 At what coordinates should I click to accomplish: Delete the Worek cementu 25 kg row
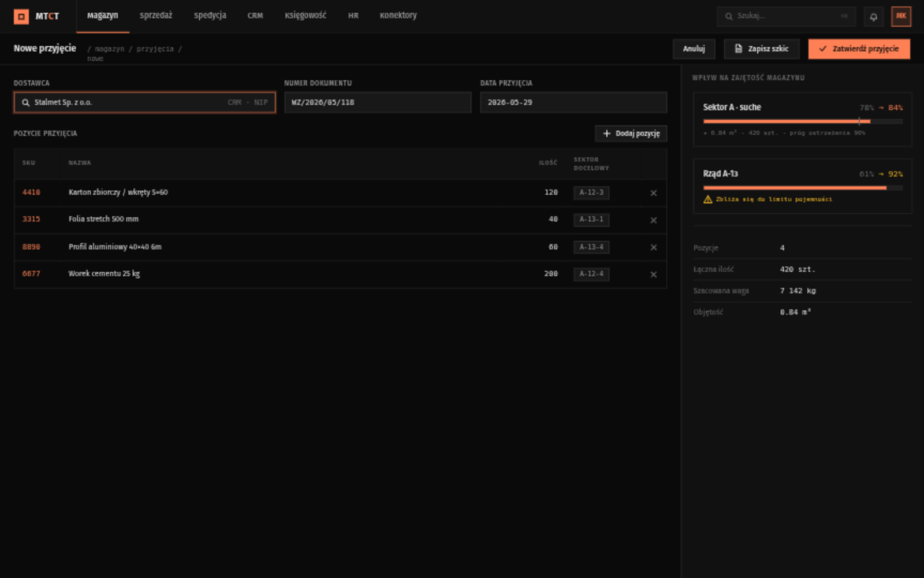tap(654, 275)
